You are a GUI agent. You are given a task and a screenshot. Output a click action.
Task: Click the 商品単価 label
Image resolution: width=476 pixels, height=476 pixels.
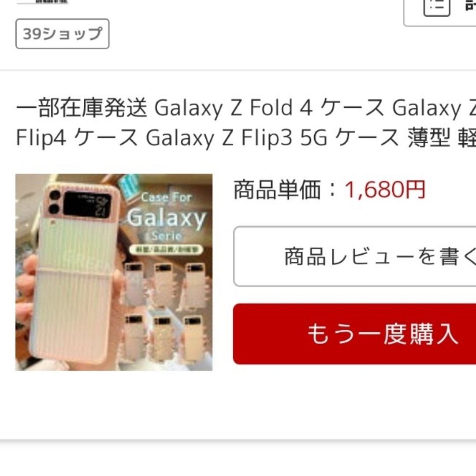[277, 190]
